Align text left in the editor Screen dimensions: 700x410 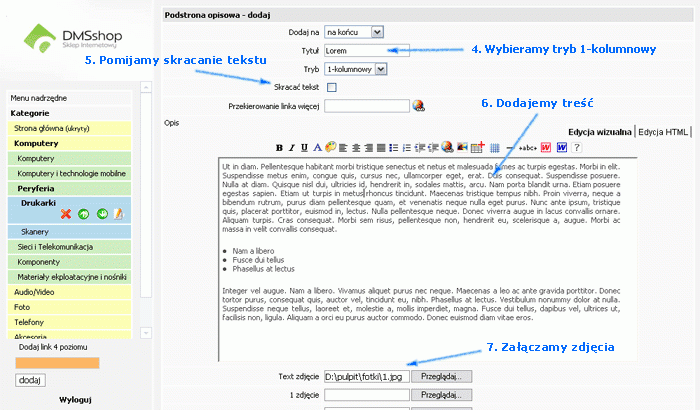[343, 148]
